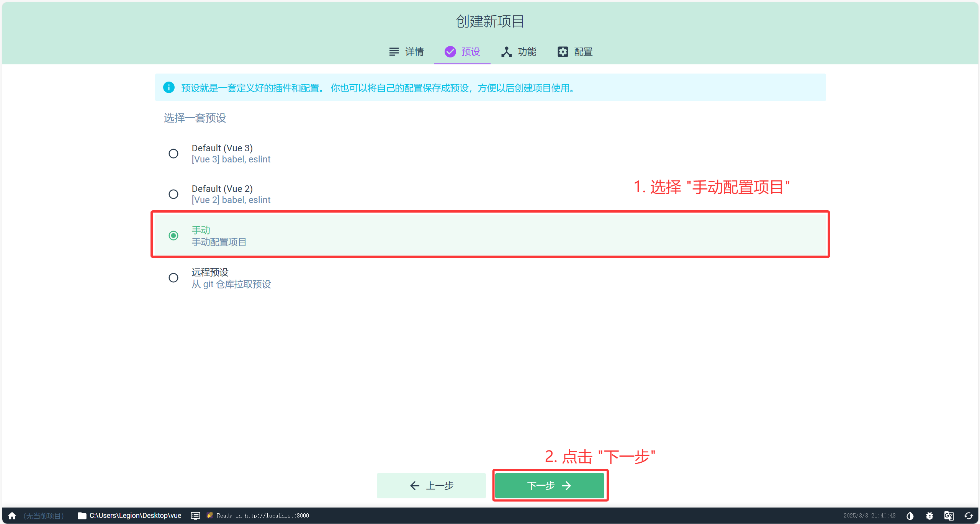This screenshot has width=980, height=524.
Task: Click the 上一步 button
Action: tap(431, 485)
